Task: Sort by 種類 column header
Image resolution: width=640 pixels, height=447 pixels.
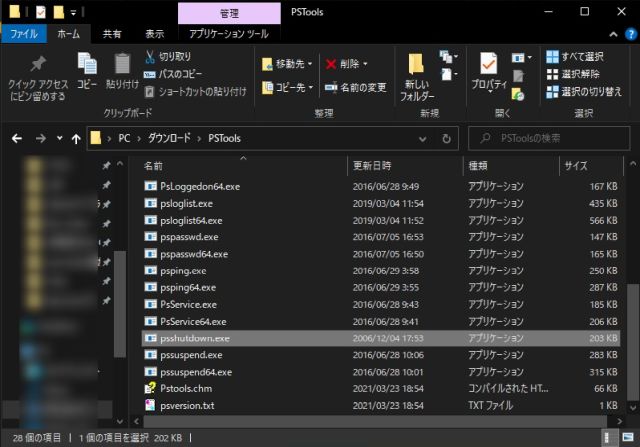Action: tap(511, 166)
